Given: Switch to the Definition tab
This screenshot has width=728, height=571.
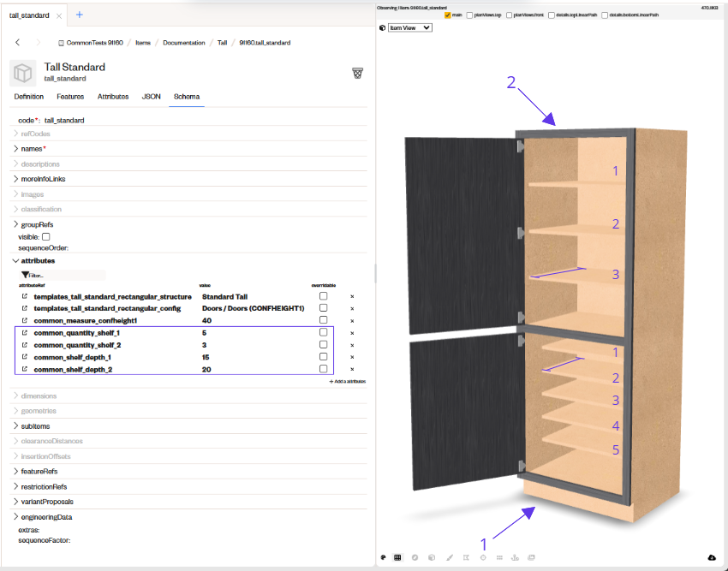Looking at the screenshot, I should [29, 97].
